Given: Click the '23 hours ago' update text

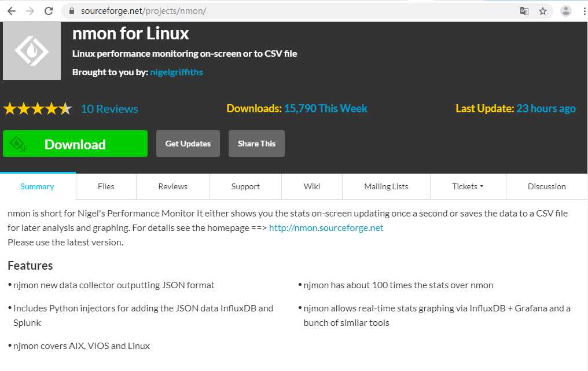Looking at the screenshot, I should pyautogui.click(x=546, y=108).
